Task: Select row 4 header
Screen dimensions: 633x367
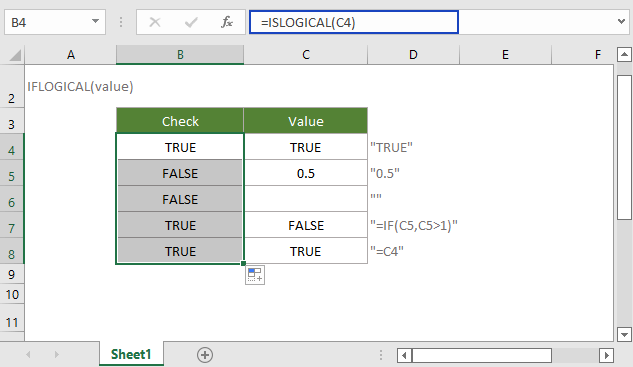Action: pyautogui.click(x=12, y=147)
